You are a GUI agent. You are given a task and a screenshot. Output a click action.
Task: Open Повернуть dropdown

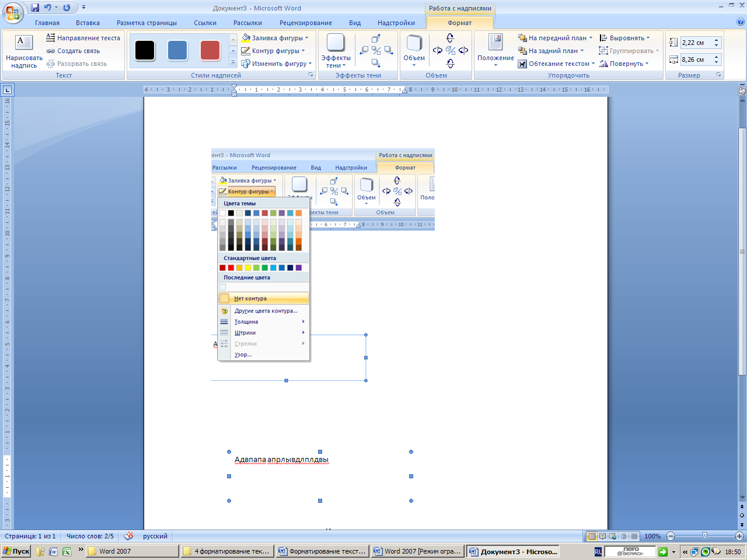click(624, 64)
